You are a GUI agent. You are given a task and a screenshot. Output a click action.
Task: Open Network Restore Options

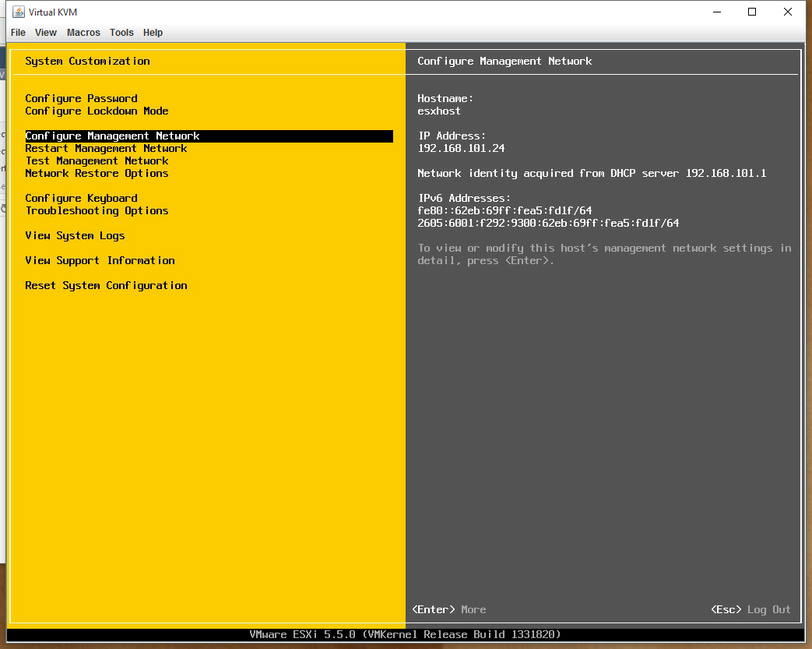tap(97, 174)
